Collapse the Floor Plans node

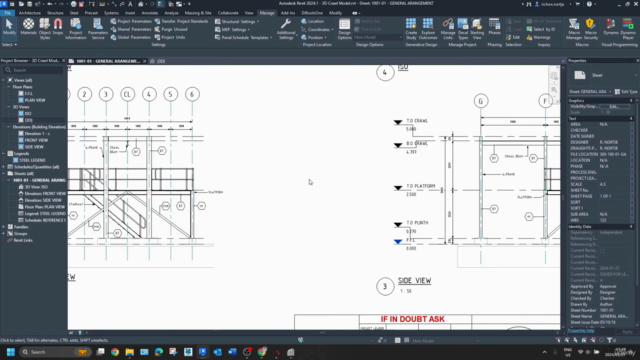[x=9, y=87]
